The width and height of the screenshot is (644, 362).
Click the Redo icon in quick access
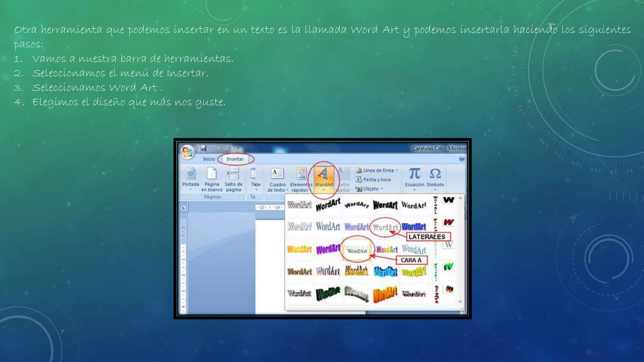coord(226,148)
